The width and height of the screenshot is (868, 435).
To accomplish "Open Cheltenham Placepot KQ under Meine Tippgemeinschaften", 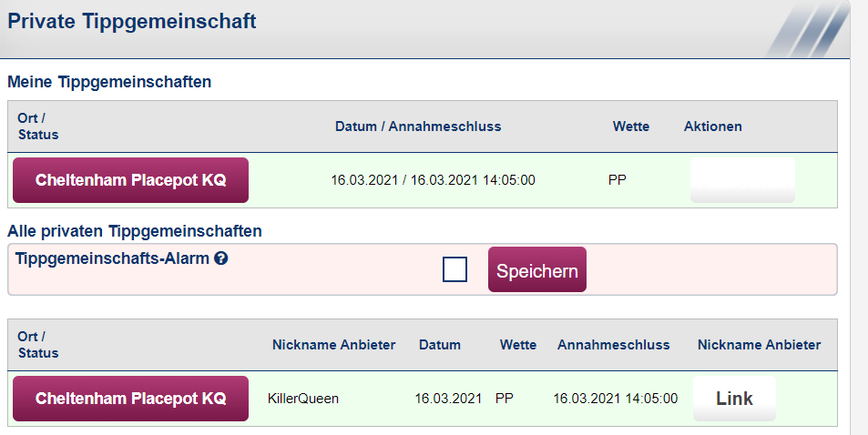I will [x=130, y=180].
